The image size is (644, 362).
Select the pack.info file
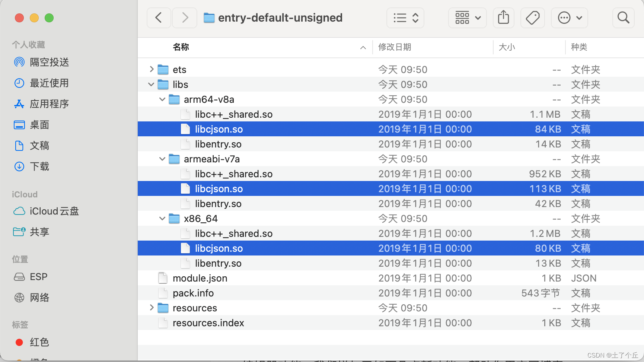pyautogui.click(x=391, y=293)
